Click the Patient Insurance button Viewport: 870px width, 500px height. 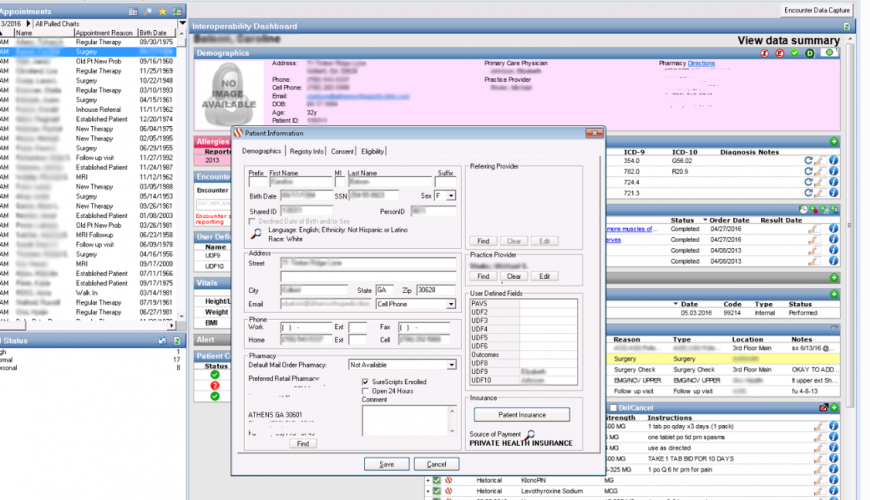[521, 414]
